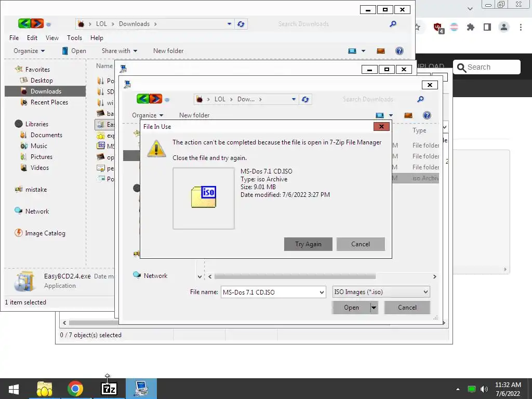Screen dimensions: 532x399
Task: Open File Explorer from taskbar
Action: click(x=45, y=389)
